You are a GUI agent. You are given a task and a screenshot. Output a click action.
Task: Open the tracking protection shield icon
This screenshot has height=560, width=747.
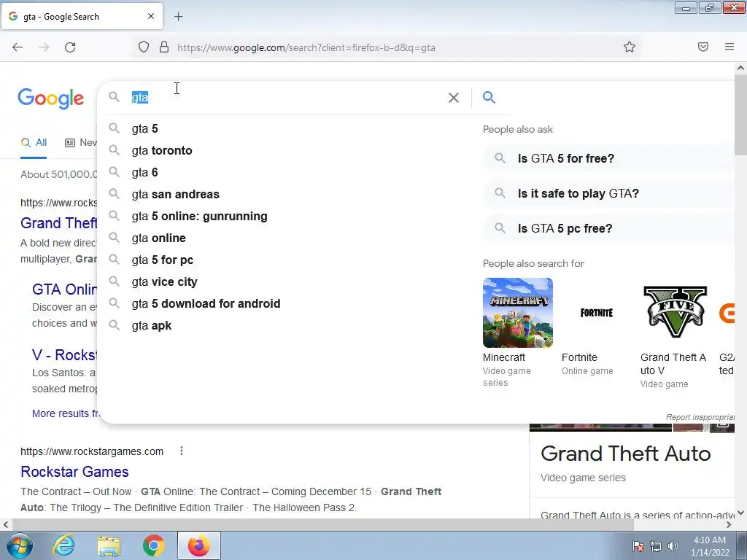click(x=144, y=47)
